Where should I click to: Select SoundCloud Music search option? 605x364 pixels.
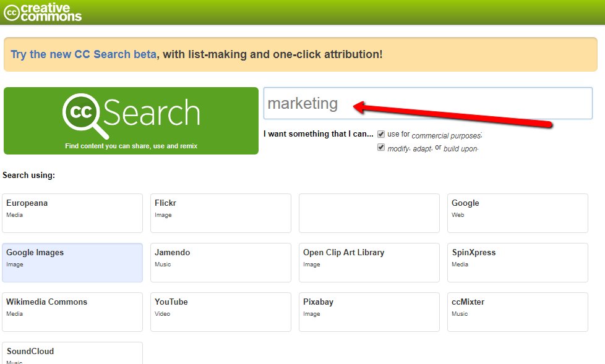(x=72, y=353)
